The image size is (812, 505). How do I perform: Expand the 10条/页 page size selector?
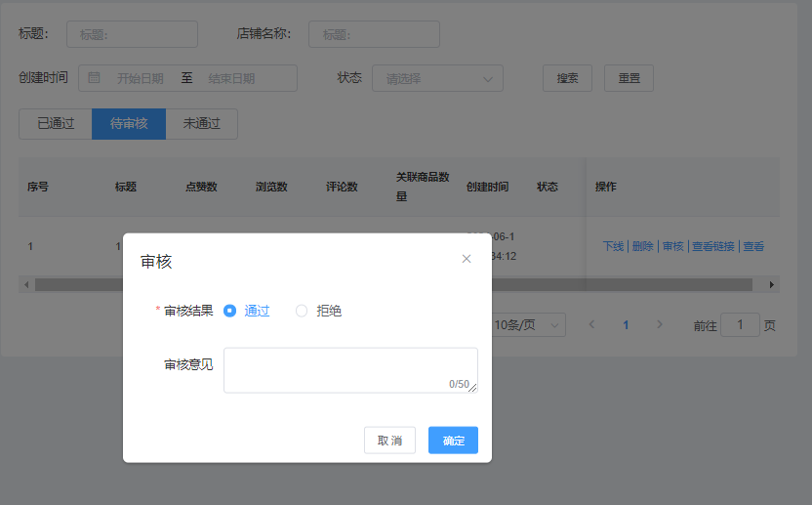point(528,324)
